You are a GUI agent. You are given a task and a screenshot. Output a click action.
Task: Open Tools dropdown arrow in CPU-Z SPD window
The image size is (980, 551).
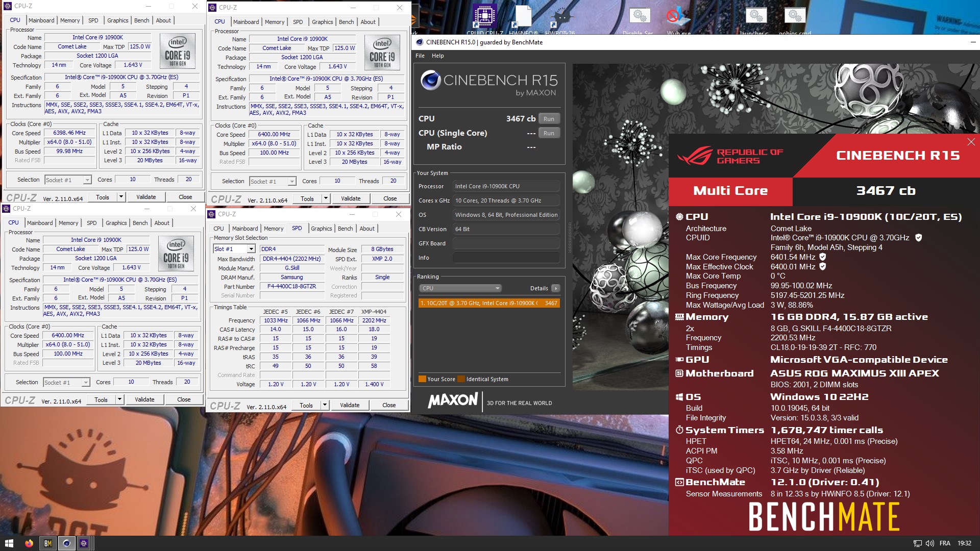pos(324,405)
